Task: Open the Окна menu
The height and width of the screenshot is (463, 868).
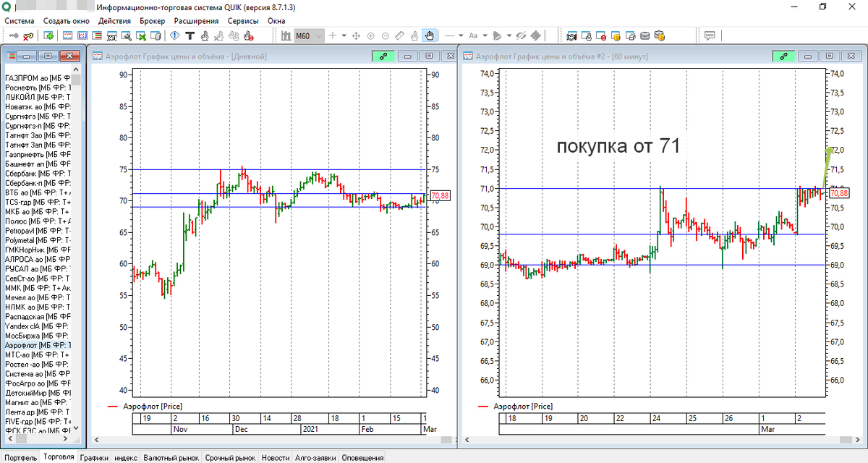Action: [276, 21]
